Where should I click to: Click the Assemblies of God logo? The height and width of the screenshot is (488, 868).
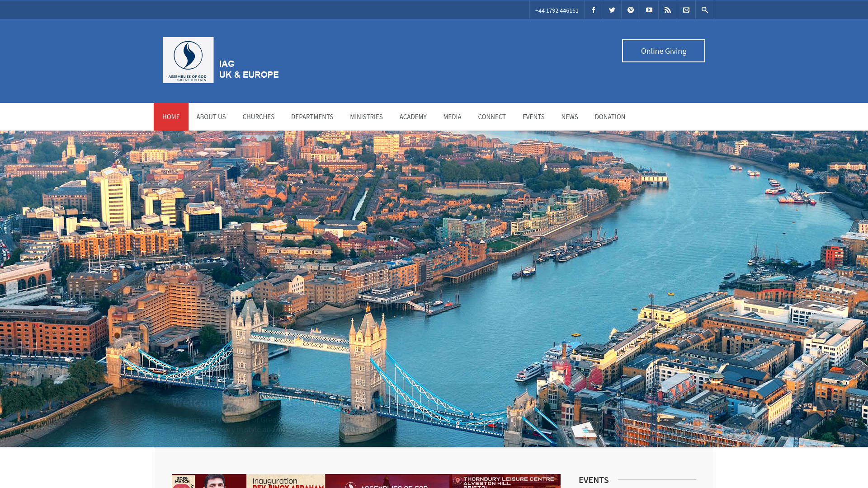[188, 60]
